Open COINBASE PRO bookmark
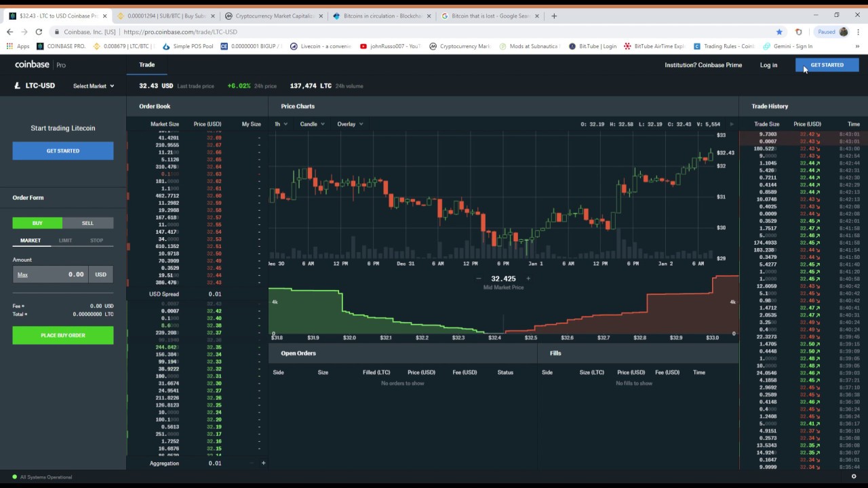The height and width of the screenshot is (488, 868). [61, 46]
